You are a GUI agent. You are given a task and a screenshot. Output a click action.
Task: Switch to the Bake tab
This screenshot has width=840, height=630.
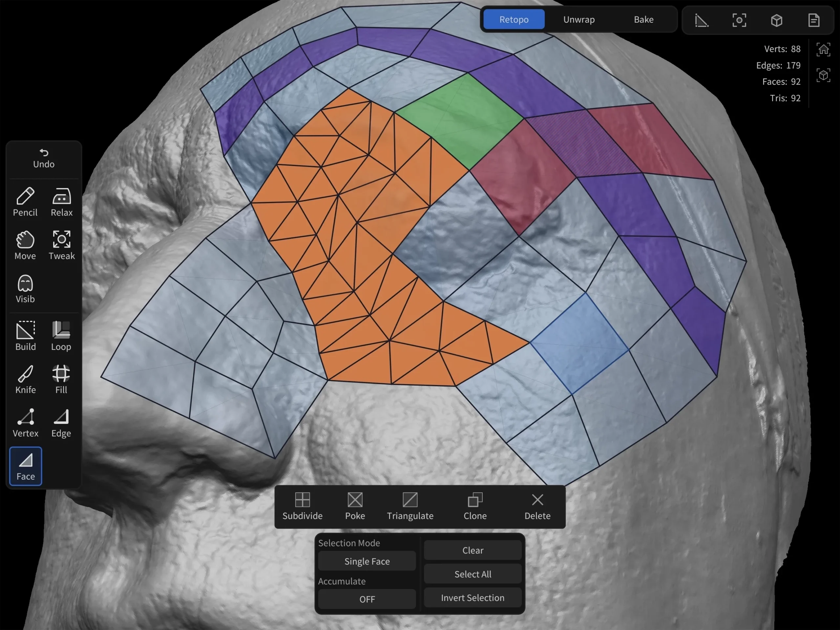point(644,19)
